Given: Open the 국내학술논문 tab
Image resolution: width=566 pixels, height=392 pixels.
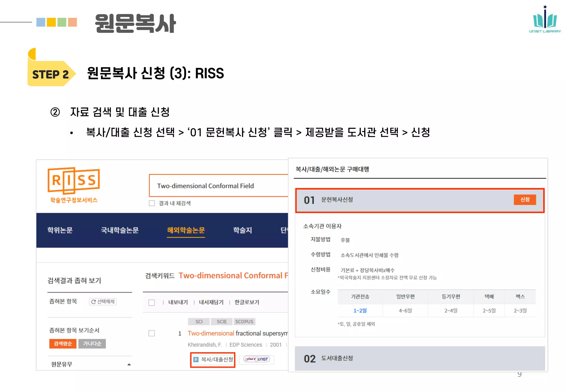Looking at the screenshot, I should 120,230.
